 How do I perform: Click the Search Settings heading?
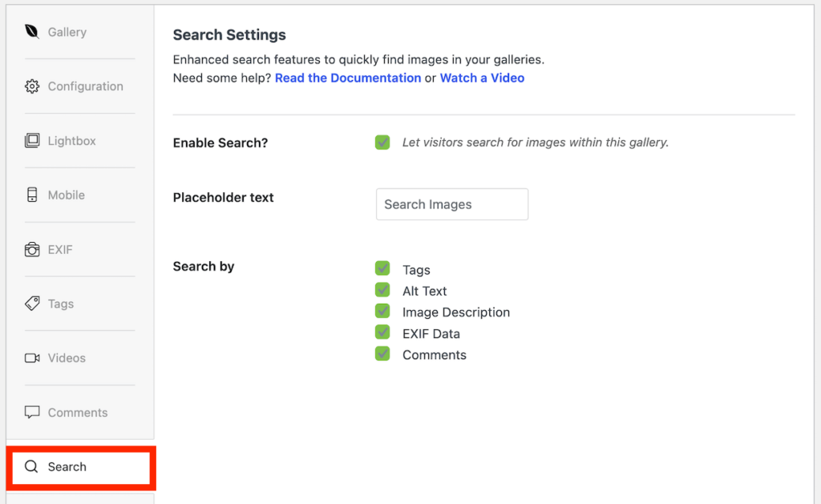[x=229, y=35]
